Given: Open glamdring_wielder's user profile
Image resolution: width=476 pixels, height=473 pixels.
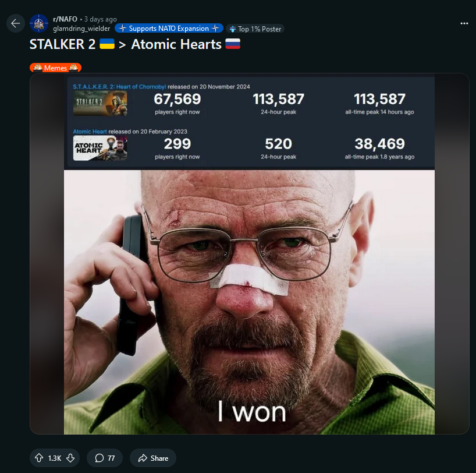Looking at the screenshot, I should click(x=81, y=29).
